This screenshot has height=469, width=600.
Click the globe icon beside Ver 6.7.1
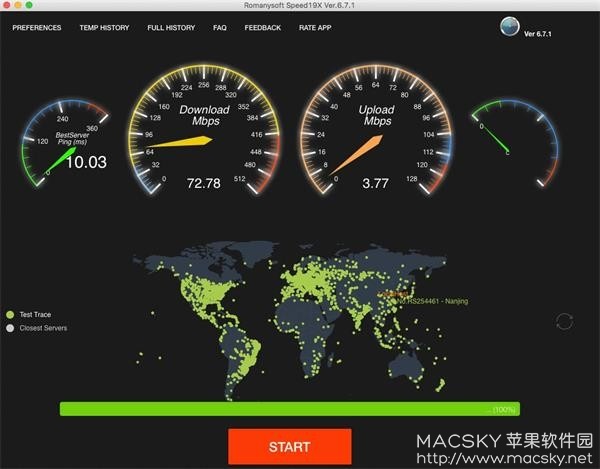click(510, 26)
